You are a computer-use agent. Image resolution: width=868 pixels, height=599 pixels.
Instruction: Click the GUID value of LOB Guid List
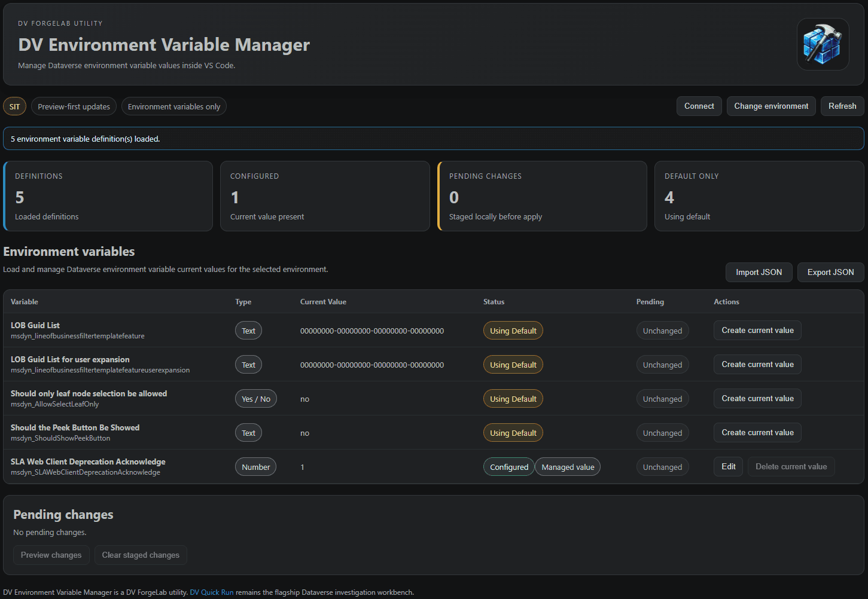(372, 331)
